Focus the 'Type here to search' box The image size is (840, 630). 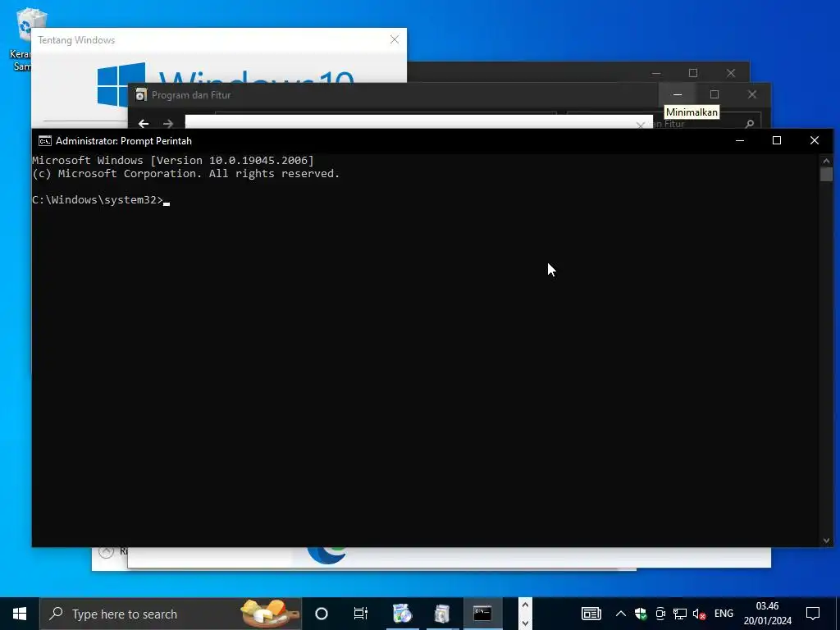(x=171, y=614)
